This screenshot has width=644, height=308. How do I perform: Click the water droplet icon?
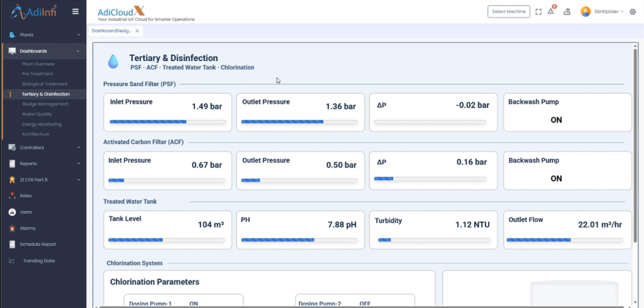tap(113, 61)
